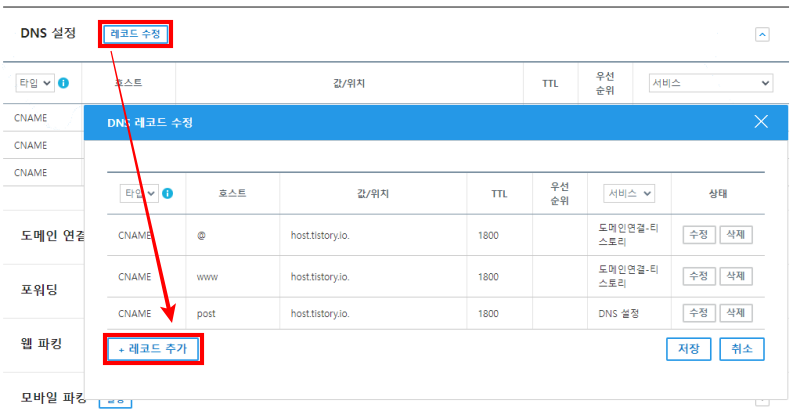
Task: Click the TTL column header in the dialog
Action: click(x=499, y=194)
